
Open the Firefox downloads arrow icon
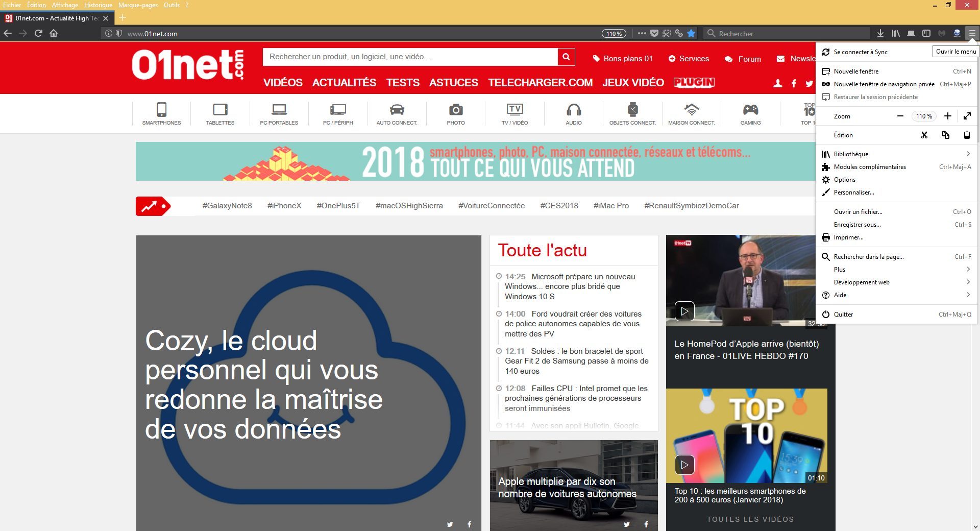pyautogui.click(x=880, y=33)
